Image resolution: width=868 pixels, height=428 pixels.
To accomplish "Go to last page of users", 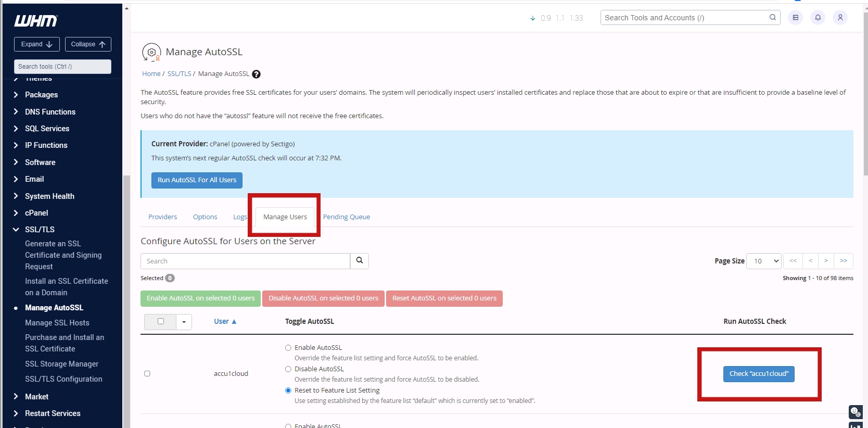I will pyautogui.click(x=844, y=261).
